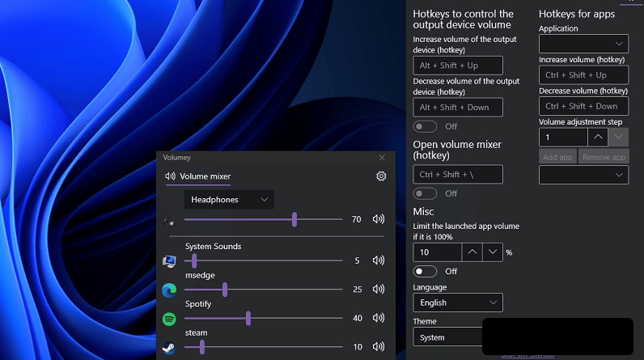Screen dimensions: 644x360
Task: Click the Spotify app icon
Action: (x=169, y=319)
